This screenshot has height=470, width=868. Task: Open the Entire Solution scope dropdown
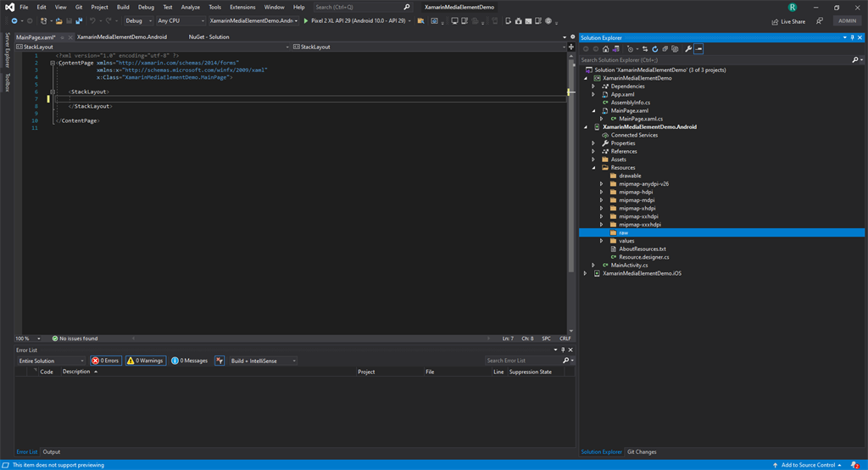(51, 361)
